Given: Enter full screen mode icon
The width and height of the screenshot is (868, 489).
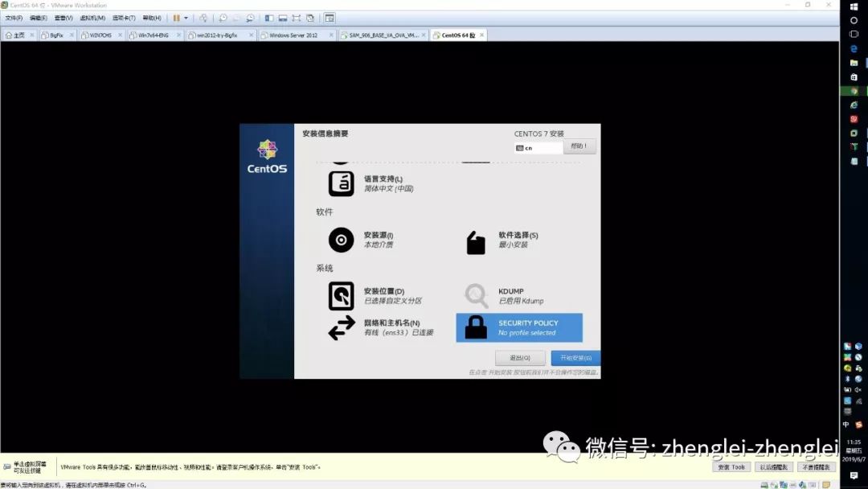Looking at the screenshot, I should pos(297,18).
